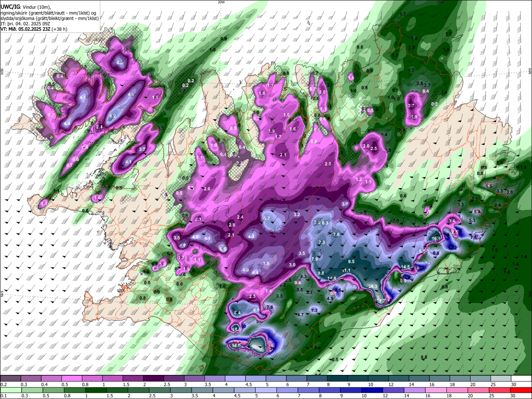Click the '6.2' value in the Westfjords

coord(112,116)
